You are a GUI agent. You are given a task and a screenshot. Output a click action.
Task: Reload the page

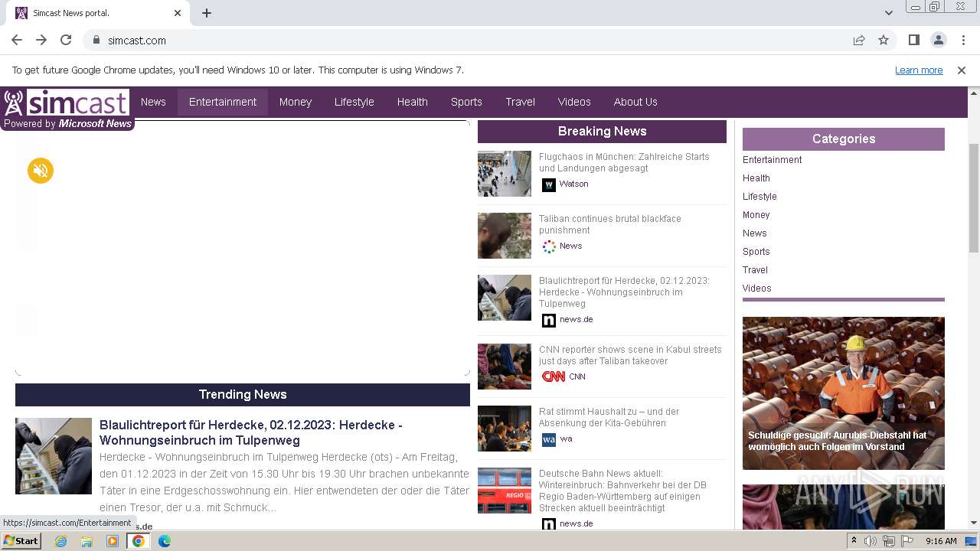pyautogui.click(x=66, y=40)
